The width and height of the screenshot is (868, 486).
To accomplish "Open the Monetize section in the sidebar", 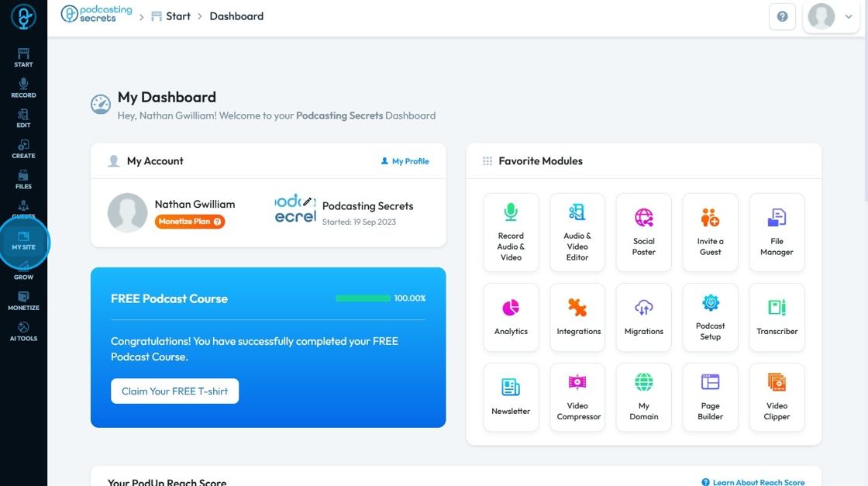I will (x=23, y=301).
